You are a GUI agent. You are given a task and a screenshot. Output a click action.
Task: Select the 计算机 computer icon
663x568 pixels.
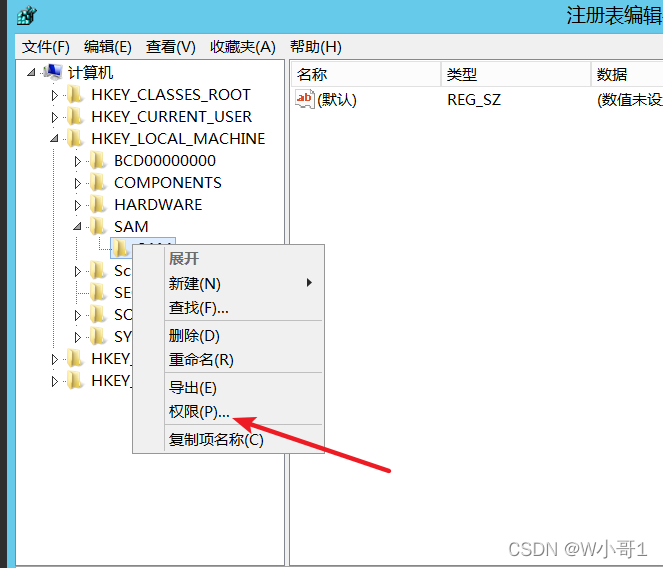(x=53, y=72)
